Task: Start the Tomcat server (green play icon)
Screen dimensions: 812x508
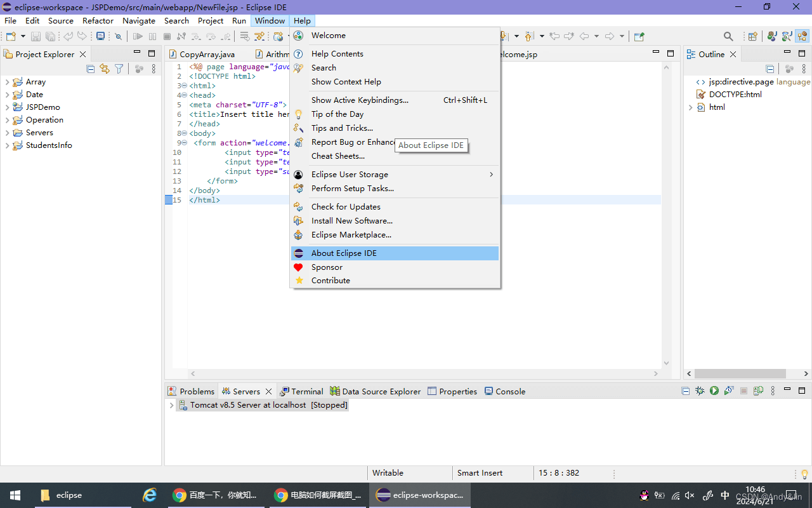Action: (x=714, y=391)
